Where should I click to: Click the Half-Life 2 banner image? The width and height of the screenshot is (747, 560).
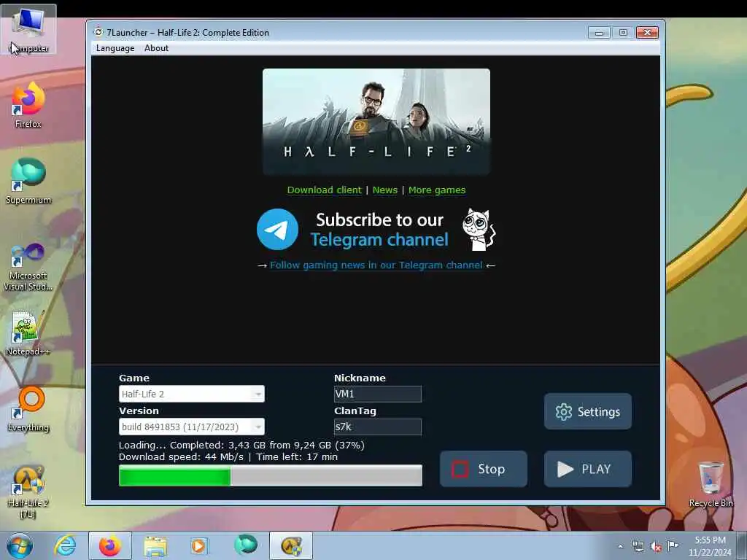point(376,122)
